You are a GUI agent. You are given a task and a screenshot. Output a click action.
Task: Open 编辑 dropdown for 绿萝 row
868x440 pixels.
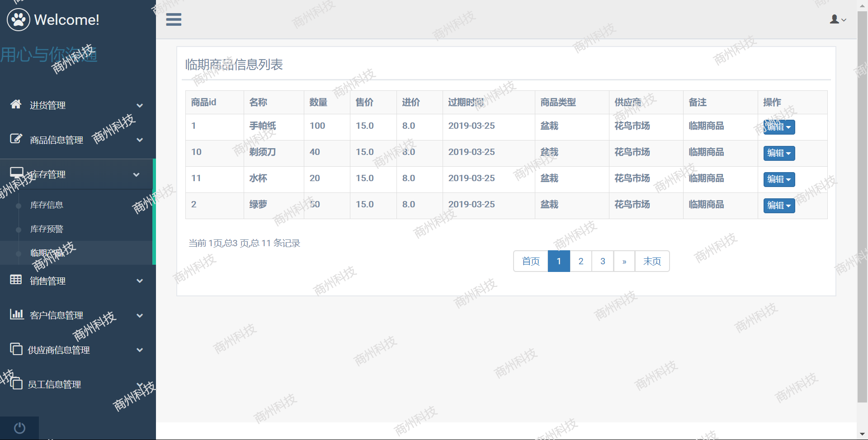tap(779, 206)
